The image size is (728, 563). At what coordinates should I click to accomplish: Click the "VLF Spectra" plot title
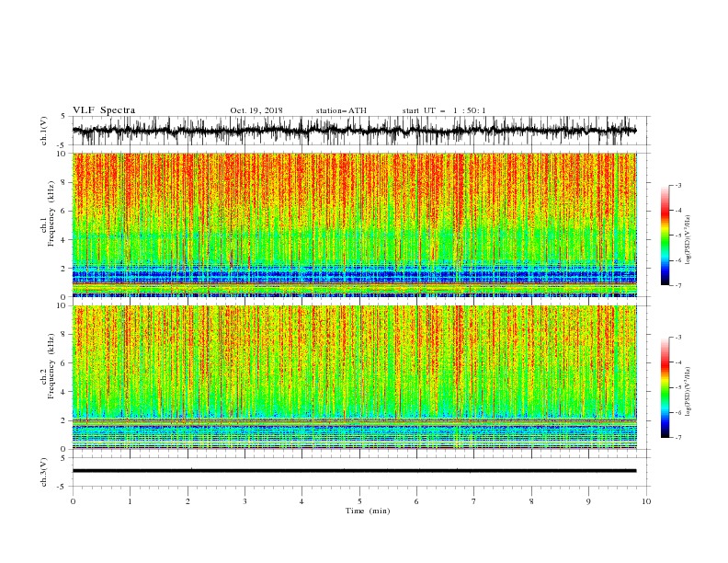click(x=104, y=110)
